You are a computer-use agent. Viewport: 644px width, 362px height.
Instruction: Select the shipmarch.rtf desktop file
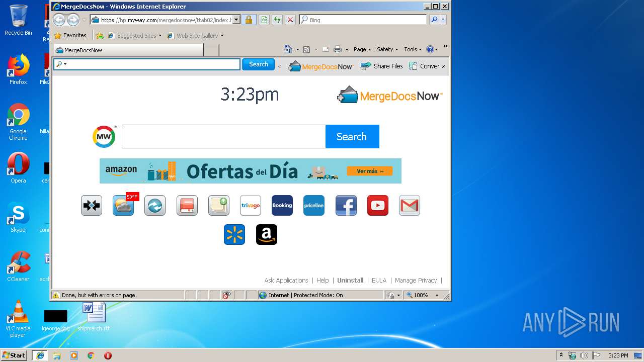94,317
